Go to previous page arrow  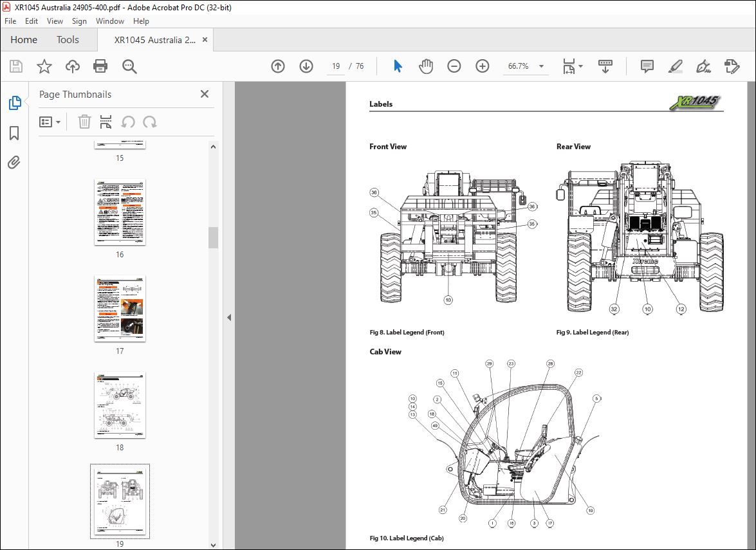[x=278, y=66]
